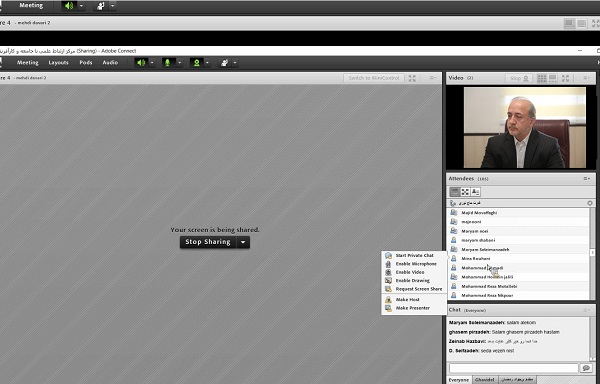Viewport: 600px width, 384px height.
Task: Click the Stop Sharing button
Action: [208, 242]
